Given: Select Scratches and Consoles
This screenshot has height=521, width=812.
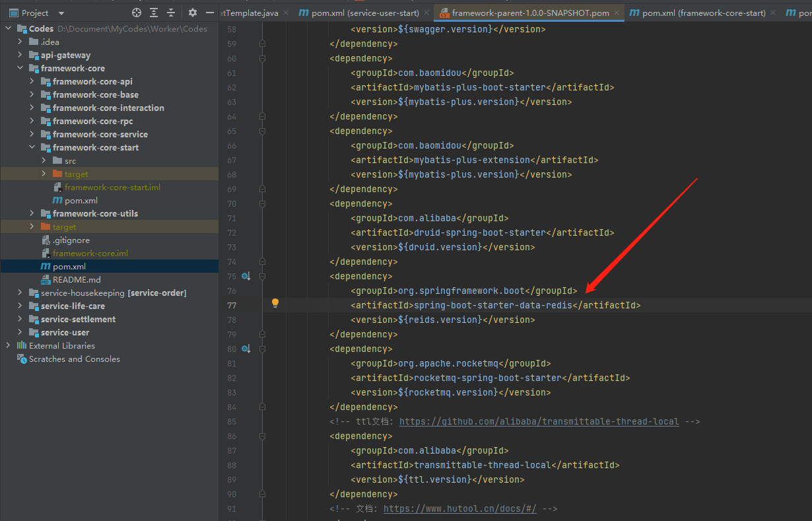Looking at the screenshot, I should [75, 359].
